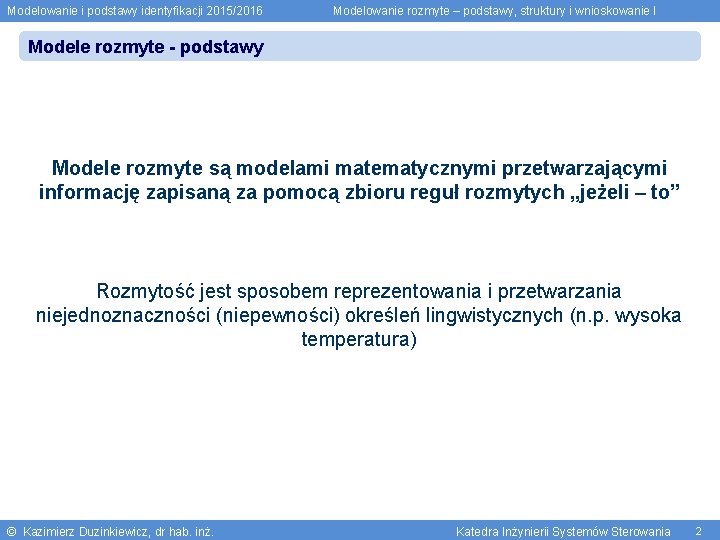Click header text 'Modelowanie rozmyte – podstawy, struktury i wnioskowanie I'

494,11
